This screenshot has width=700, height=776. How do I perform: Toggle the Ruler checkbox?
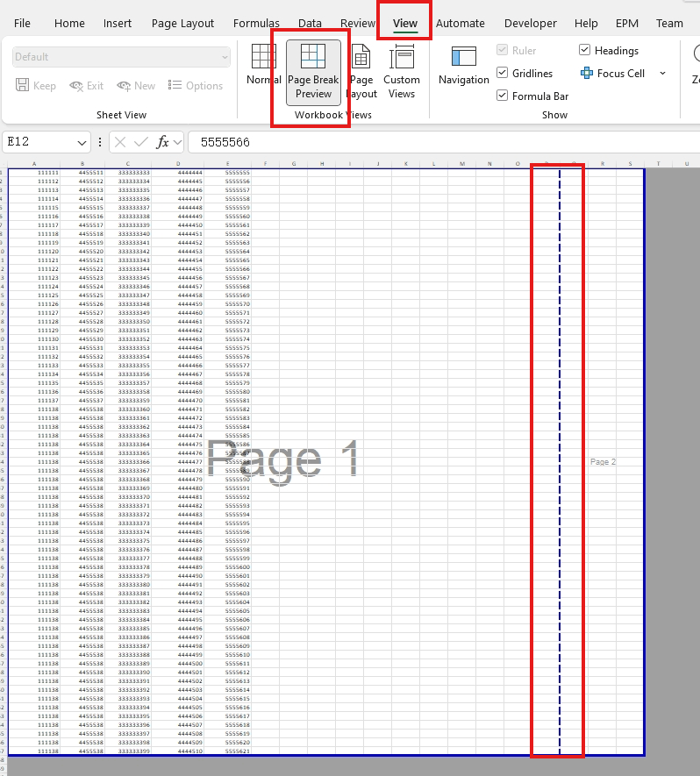(502, 50)
